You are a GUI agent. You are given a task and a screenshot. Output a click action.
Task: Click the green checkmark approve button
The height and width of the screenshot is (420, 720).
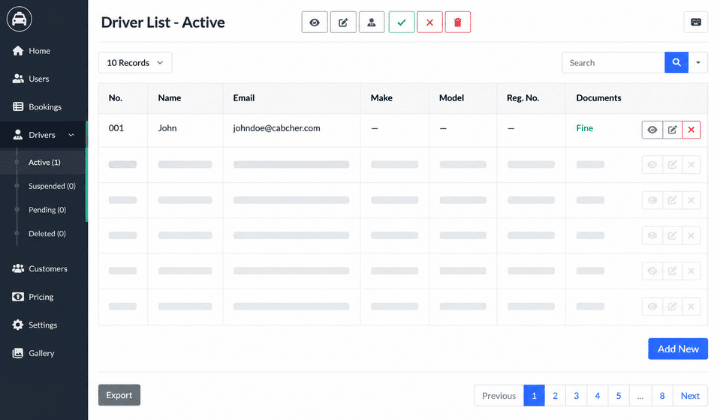[401, 22]
